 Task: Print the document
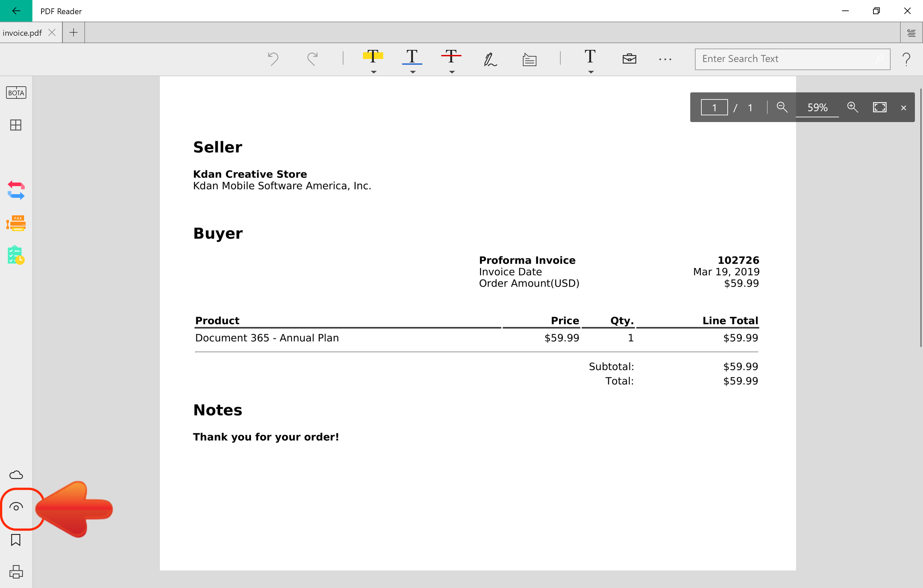point(16,572)
